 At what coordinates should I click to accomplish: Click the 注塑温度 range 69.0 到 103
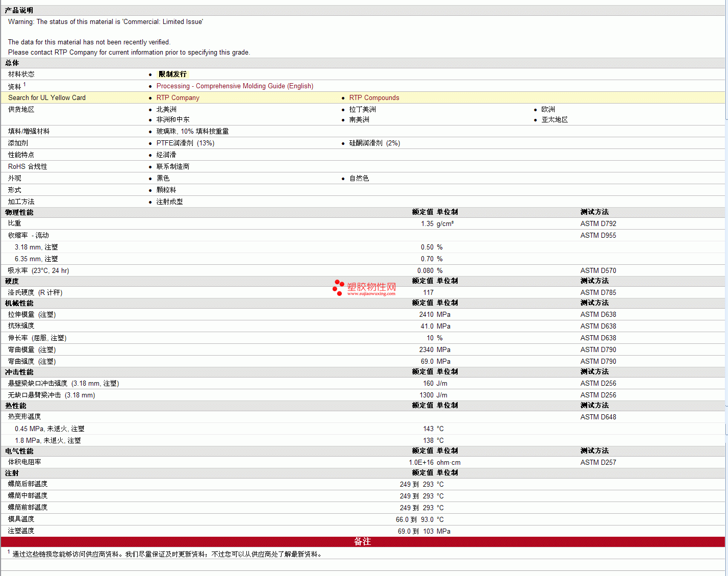coord(416,532)
